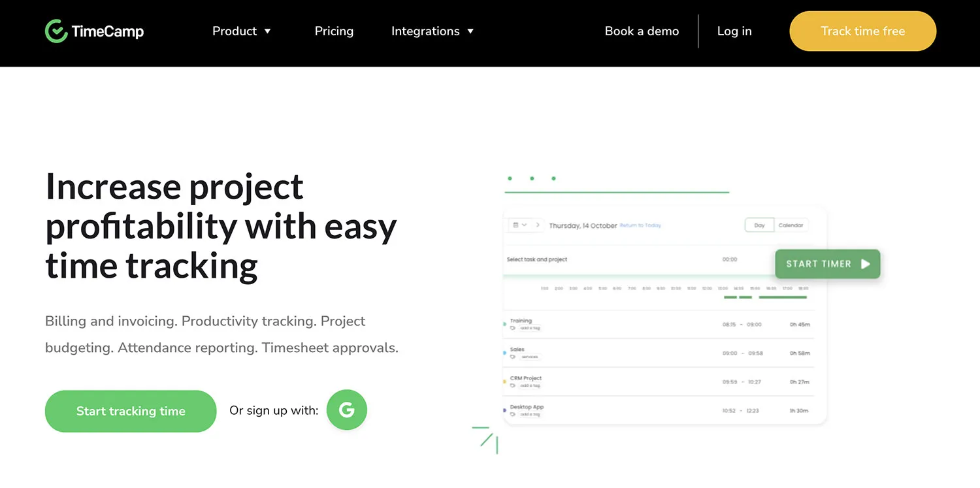The width and height of the screenshot is (980, 488).
Task: Switch timesheet to Day view
Action: tap(759, 225)
